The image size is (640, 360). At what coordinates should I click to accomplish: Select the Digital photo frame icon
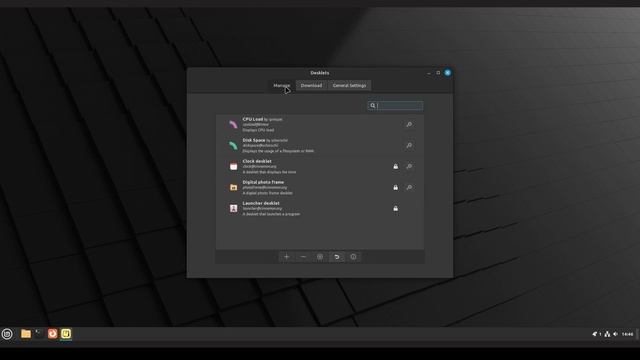point(233,187)
